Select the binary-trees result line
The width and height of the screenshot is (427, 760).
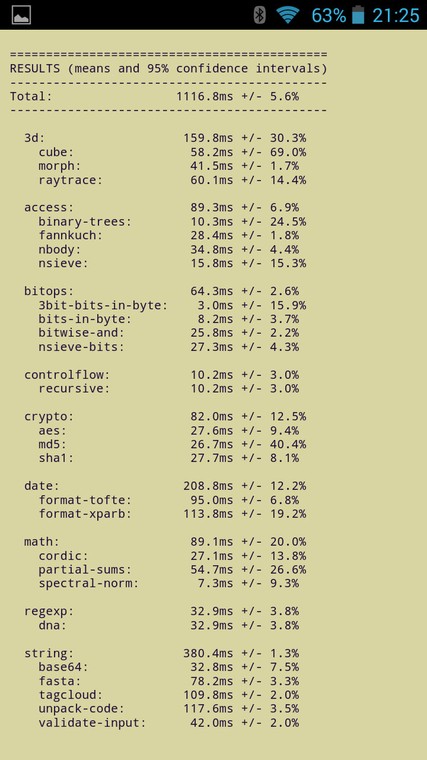(173, 222)
